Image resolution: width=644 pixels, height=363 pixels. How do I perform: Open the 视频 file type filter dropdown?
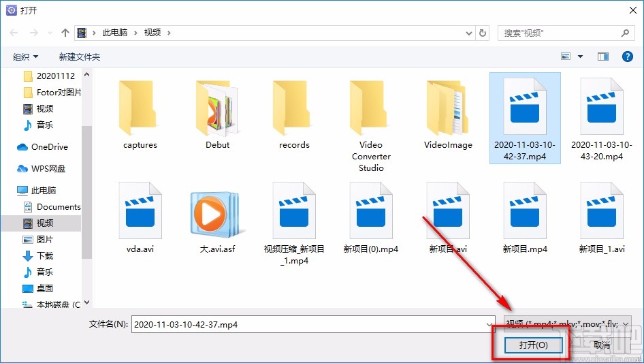coord(567,324)
